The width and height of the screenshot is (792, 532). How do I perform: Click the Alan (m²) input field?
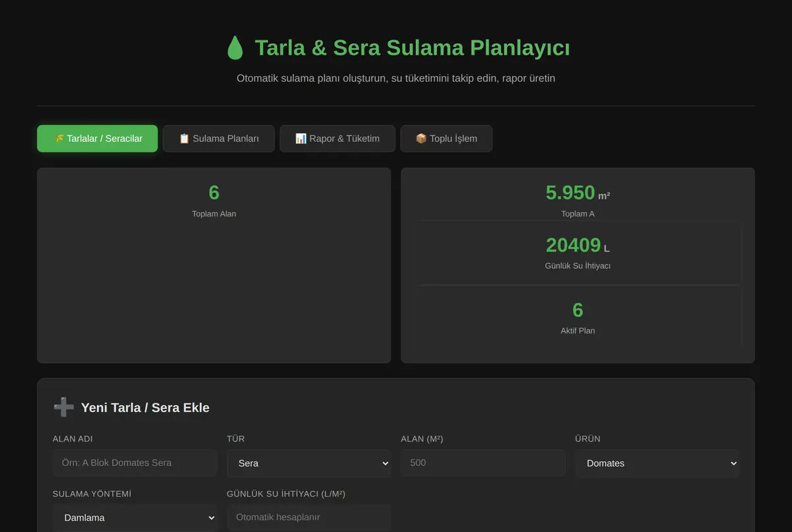tap(483, 463)
